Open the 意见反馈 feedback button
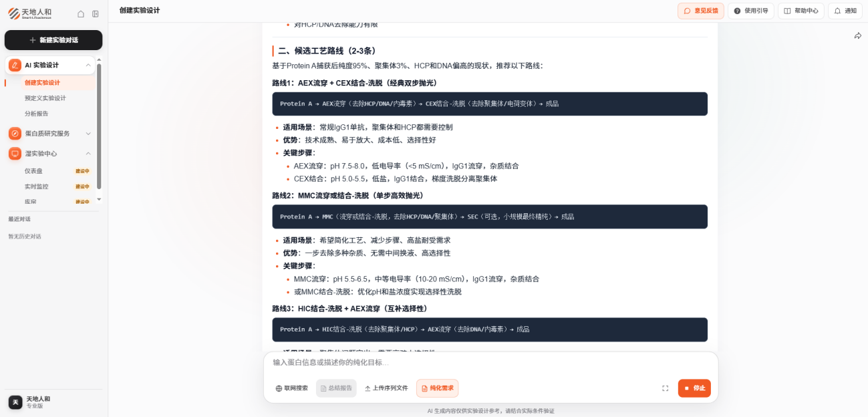 tap(701, 11)
